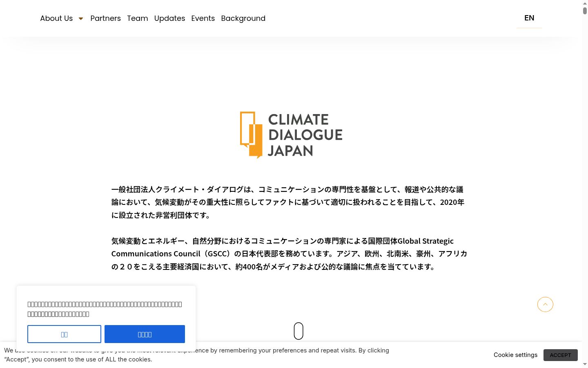The width and height of the screenshot is (588, 368).
Task: Open the Events page
Action: point(203,18)
